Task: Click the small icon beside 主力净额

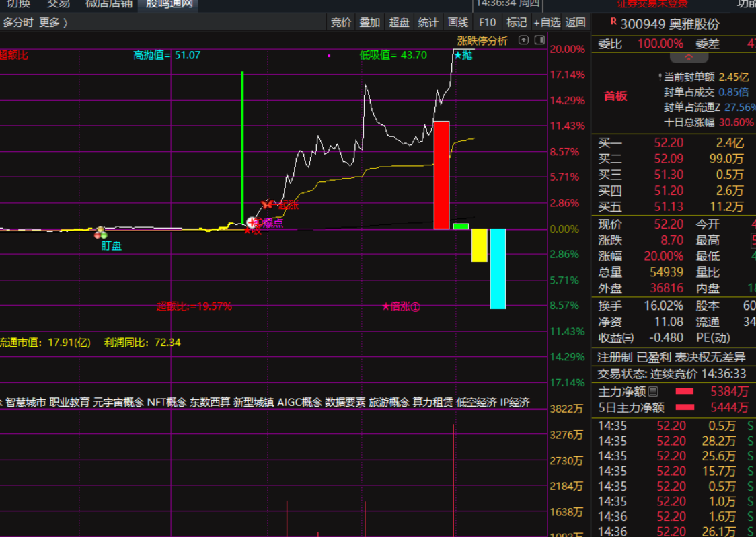Action: (x=653, y=391)
